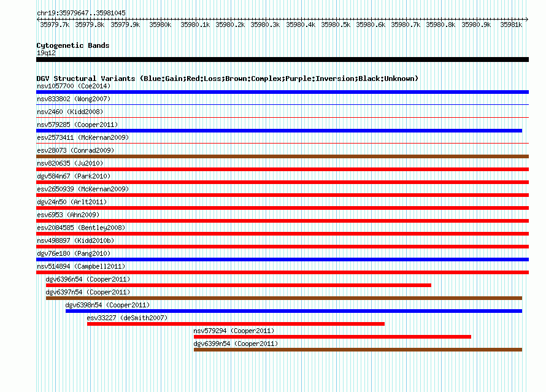Click the nsv579285 blue bar
The image size is (546, 392).
[x=279, y=131]
